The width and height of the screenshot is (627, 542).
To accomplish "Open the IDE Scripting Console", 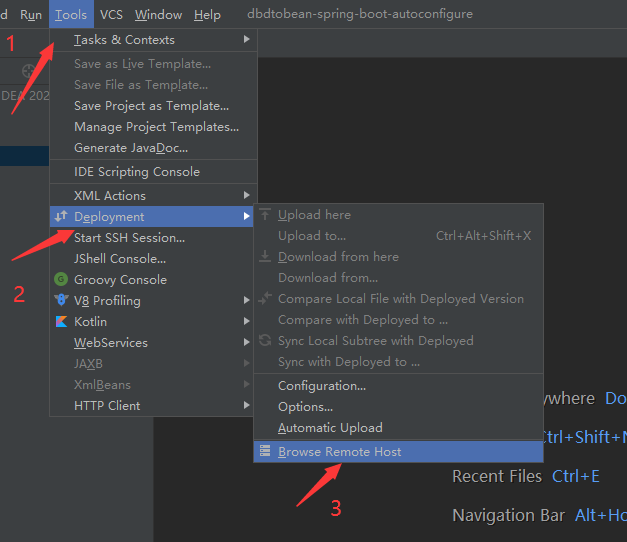I will 136,172.
